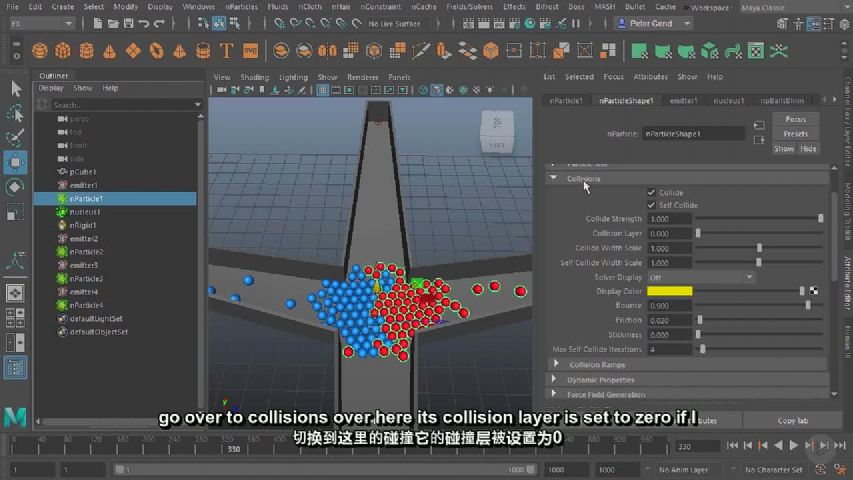Switch to the nucleus1 tab

click(x=728, y=100)
